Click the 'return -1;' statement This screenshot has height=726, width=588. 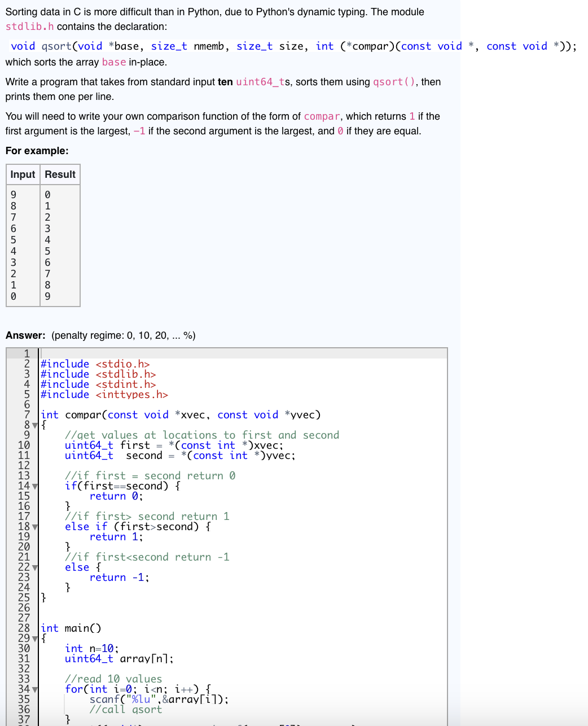click(x=119, y=578)
